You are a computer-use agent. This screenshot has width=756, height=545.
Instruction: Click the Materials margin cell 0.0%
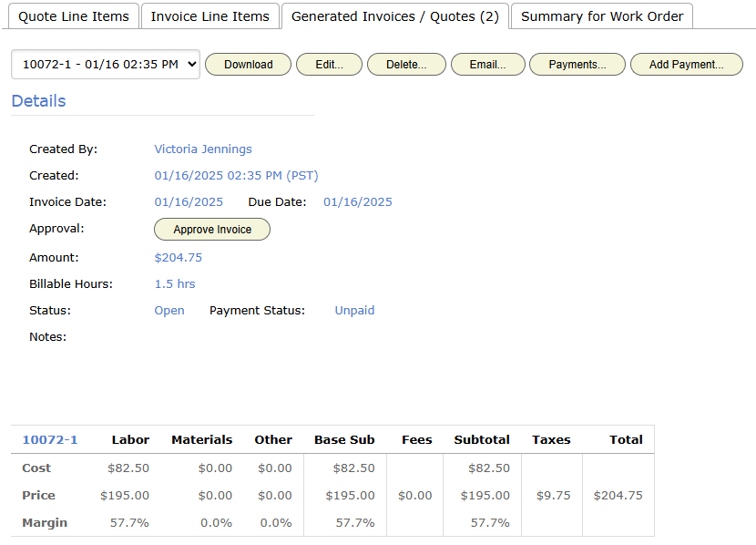pos(217,523)
